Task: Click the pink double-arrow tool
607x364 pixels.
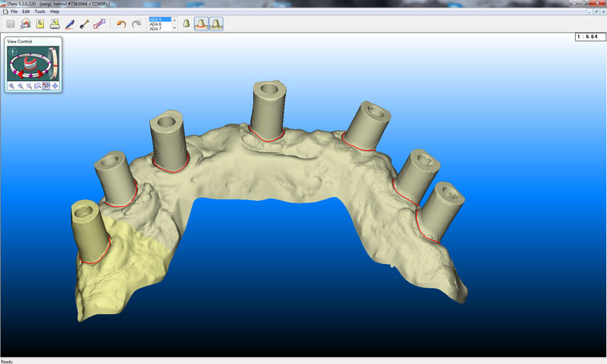Action: click(x=99, y=24)
